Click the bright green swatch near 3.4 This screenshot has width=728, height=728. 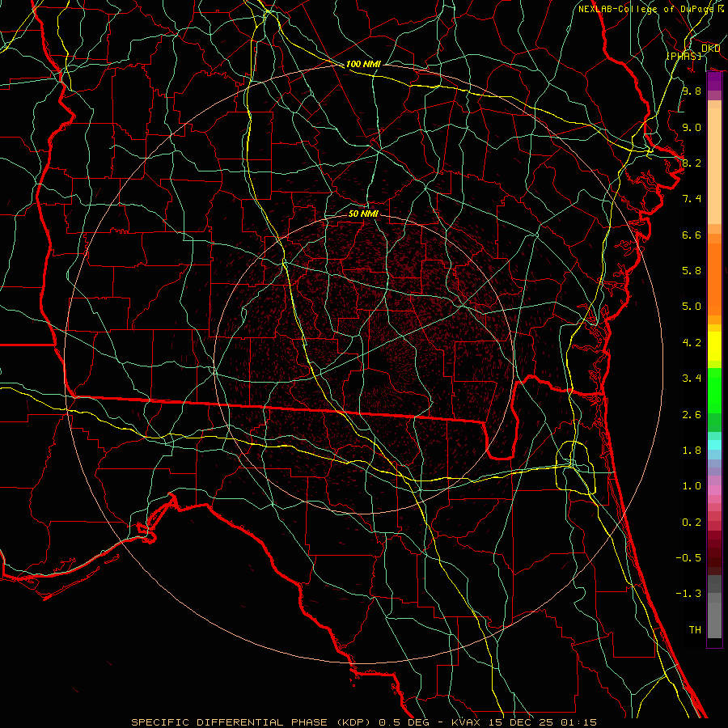(714, 380)
